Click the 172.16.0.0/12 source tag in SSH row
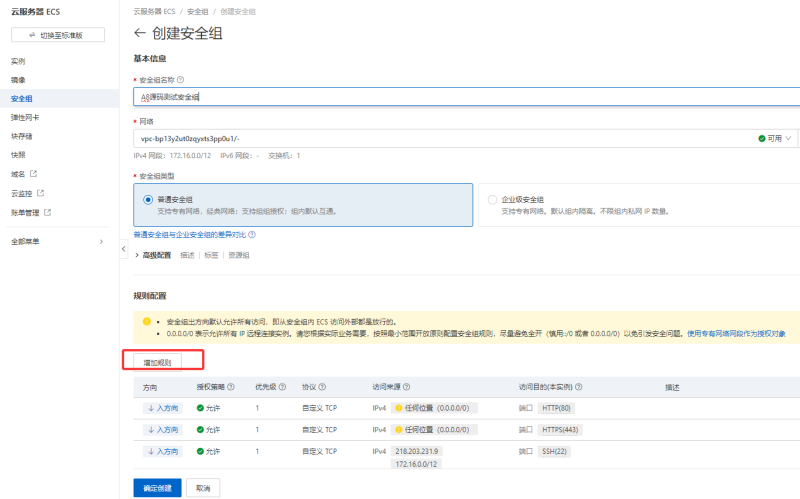The image size is (800, 499). coord(416,464)
